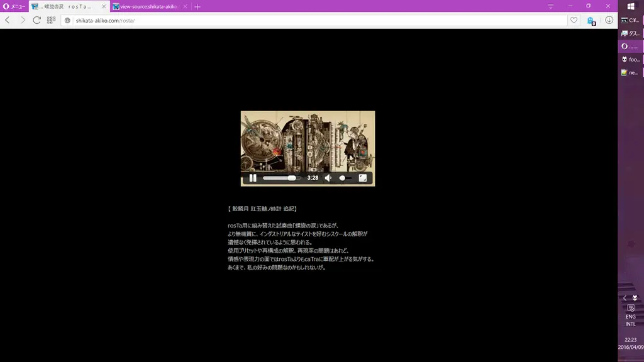
Task: Click the line starting with 情感や表現力
Action: click(x=301, y=260)
